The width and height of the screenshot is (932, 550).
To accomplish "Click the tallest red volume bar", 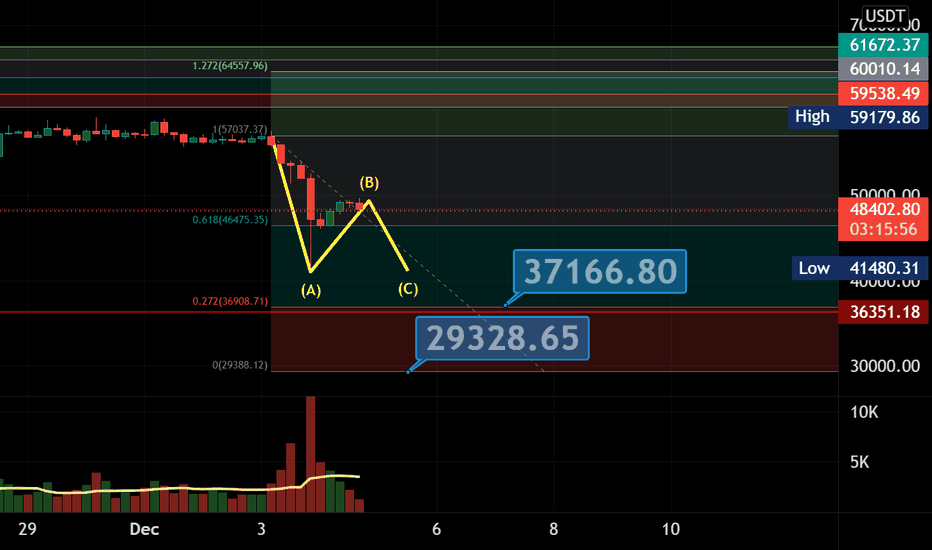I will (310, 454).
